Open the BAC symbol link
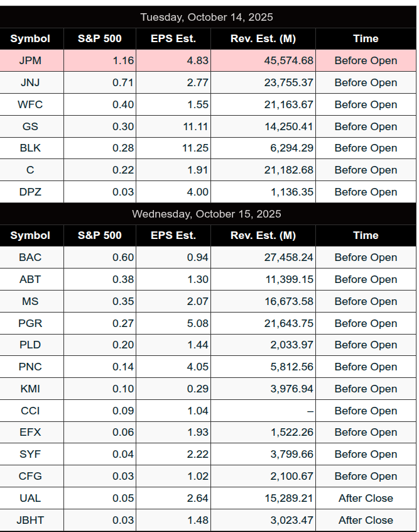This screenshot has width=419, height=532. 30,257
